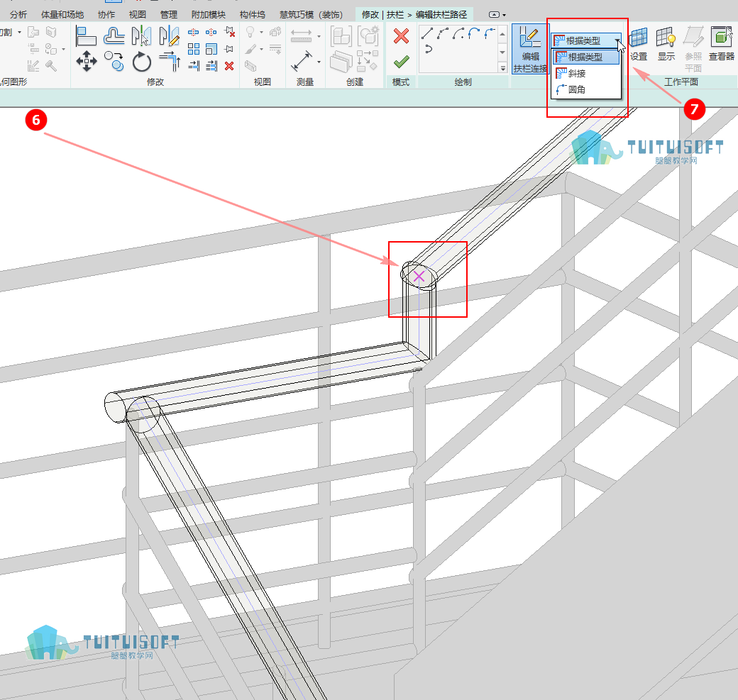Select the Align tool
This screenshot has width=738, height=700.
pos(86,36)
